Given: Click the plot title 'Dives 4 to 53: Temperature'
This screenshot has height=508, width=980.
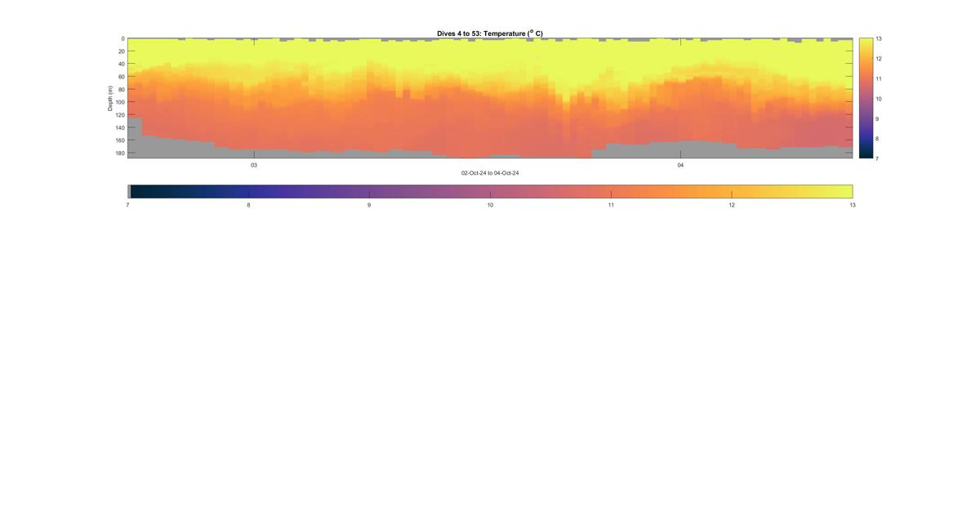Looking at the screenshot, I should [x=490, y=33].
